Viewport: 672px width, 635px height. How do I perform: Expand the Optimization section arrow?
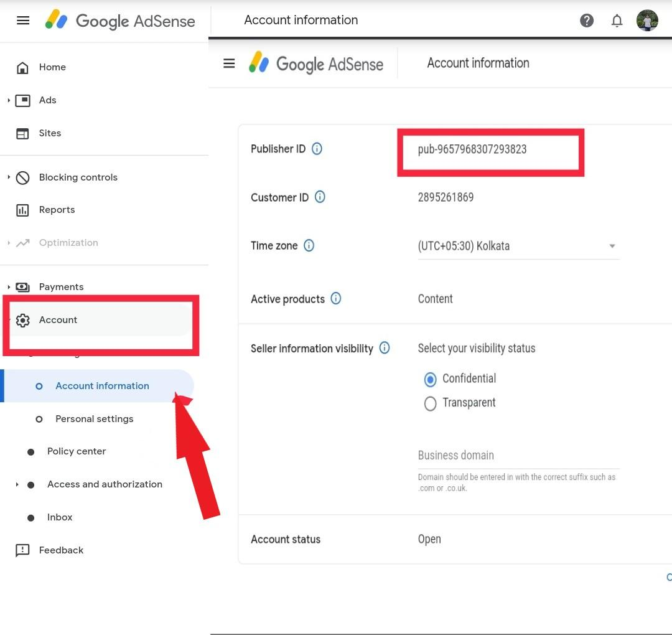(9, 243)
